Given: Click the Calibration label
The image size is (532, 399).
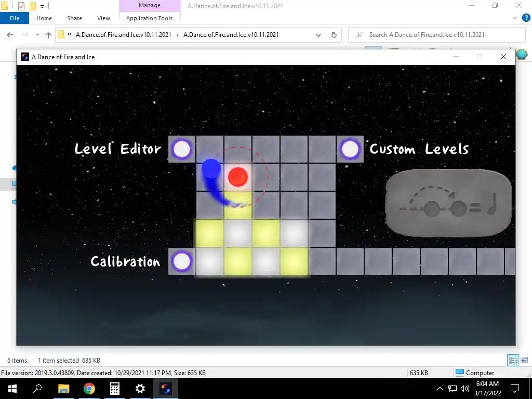Looking at the screenshot, I should pos(125,261).
